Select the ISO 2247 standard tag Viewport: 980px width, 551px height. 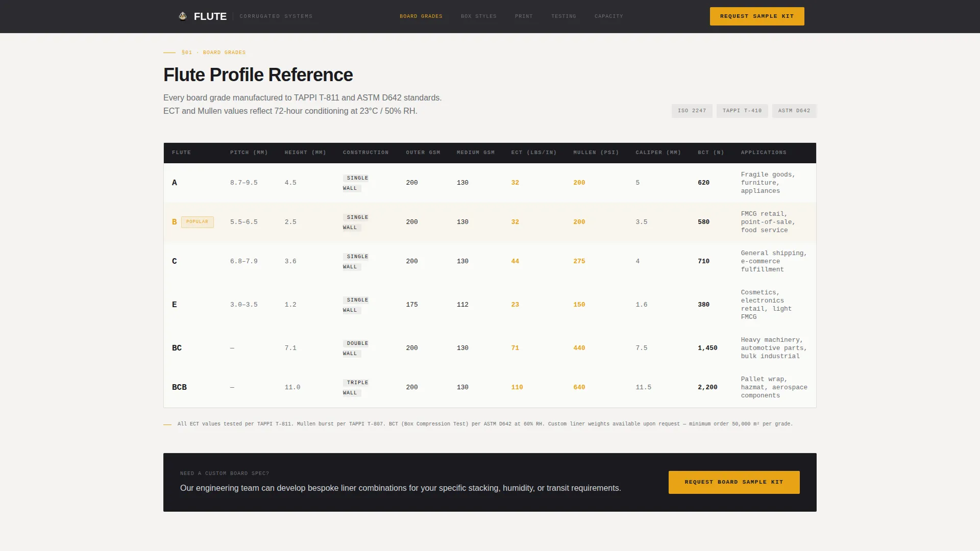[692, 111]
